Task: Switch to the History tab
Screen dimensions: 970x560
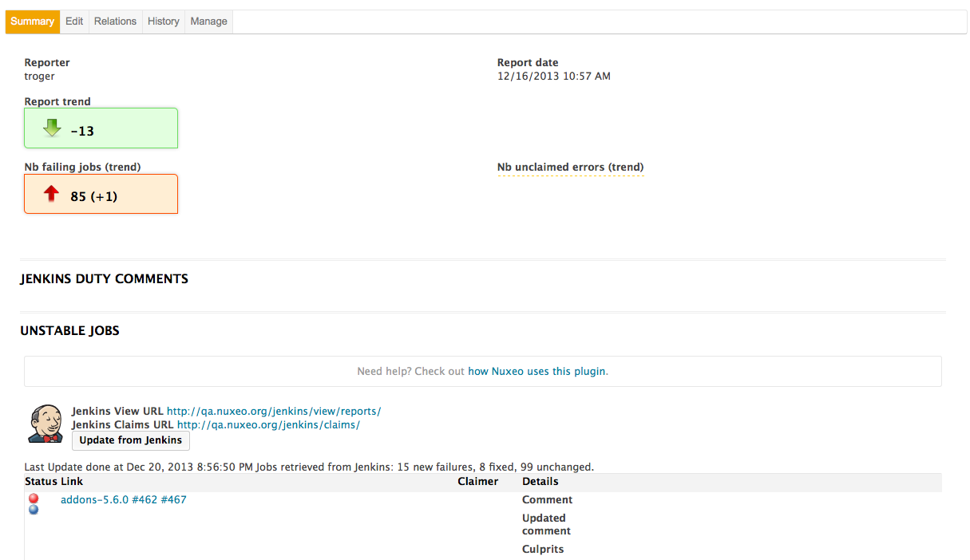Action: tap(164, 22)
